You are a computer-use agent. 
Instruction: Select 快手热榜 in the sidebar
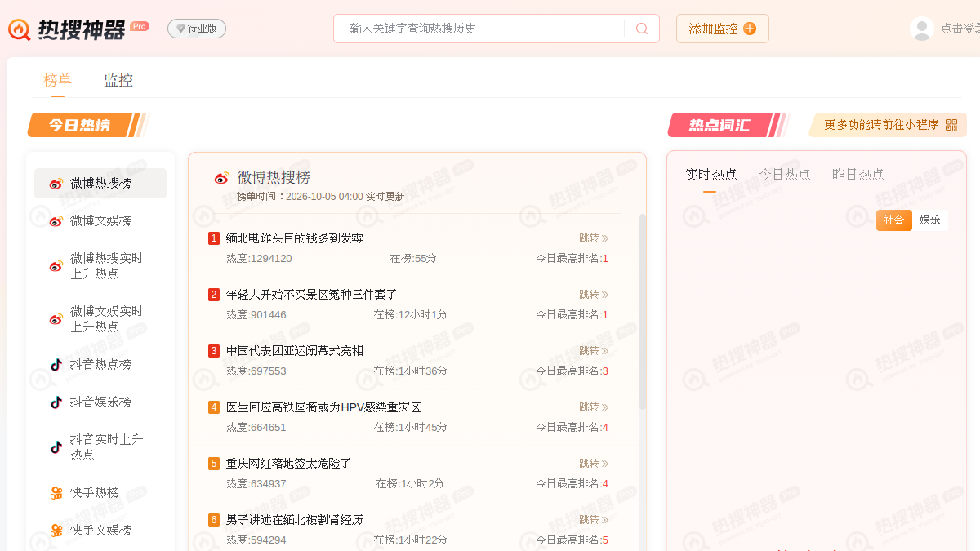(x=100, y=493)
